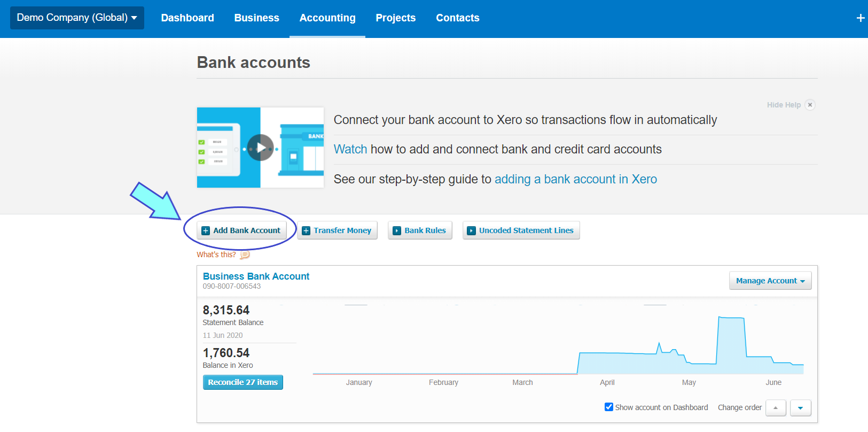Click the April label on the balance chart
Viewport: 868px width, 432px height.
click(607, 382)
